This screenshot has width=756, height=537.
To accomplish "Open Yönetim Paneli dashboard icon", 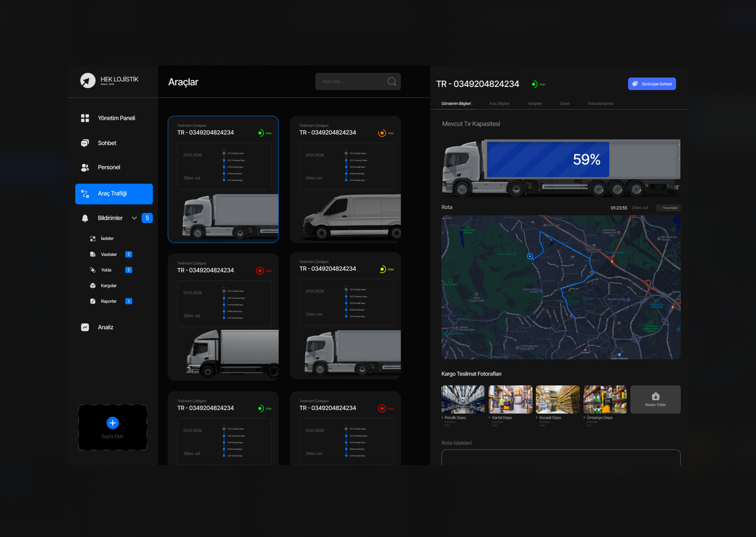I will 85,118.
